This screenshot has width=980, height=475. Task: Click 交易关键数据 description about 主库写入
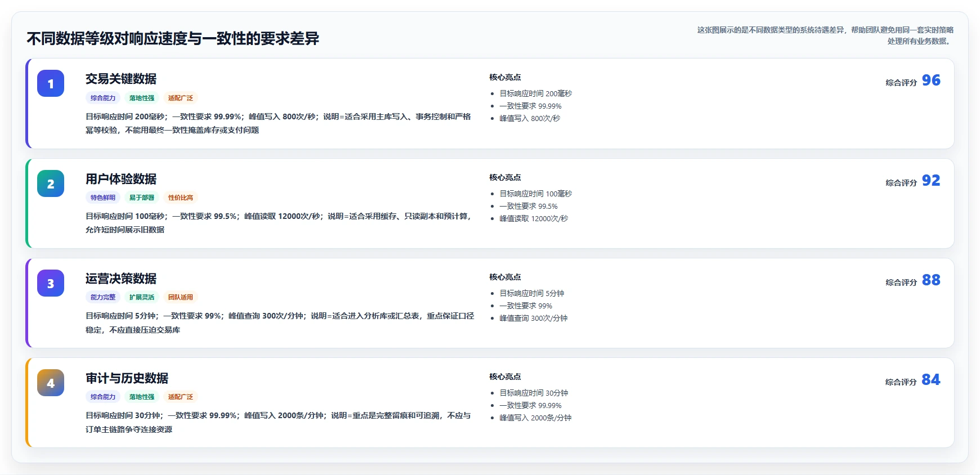279,123
